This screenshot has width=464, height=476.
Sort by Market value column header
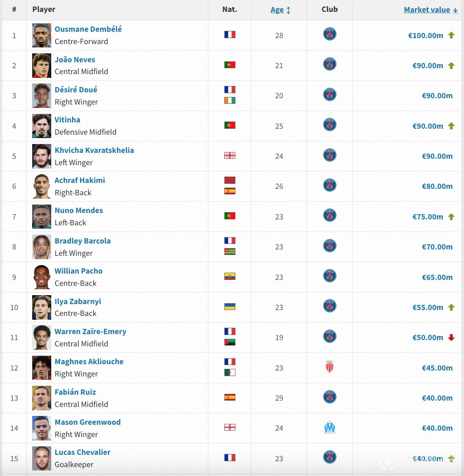click(x=427, y=10)
